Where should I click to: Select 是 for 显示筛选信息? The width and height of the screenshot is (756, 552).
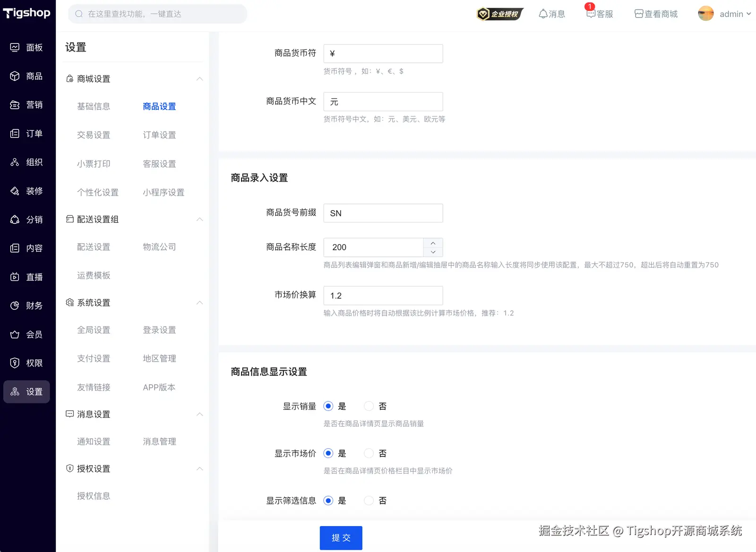(x=328, y=501)
